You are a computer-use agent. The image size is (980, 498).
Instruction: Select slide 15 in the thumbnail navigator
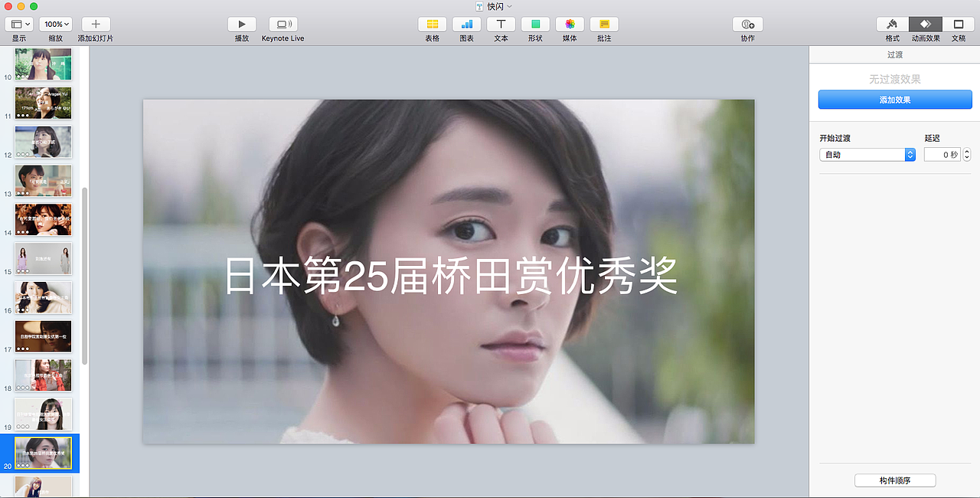43,259
